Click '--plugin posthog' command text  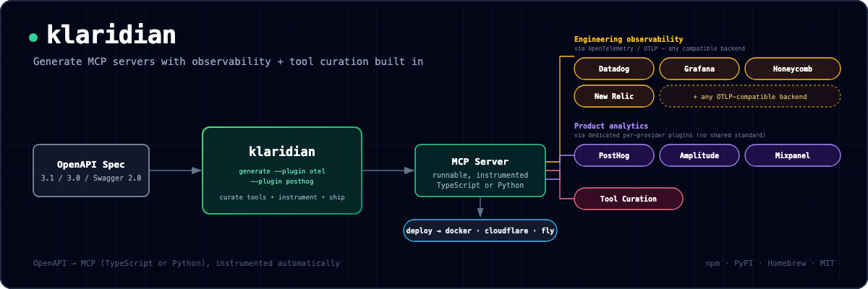pyautogui.click(x=282, y=181)
